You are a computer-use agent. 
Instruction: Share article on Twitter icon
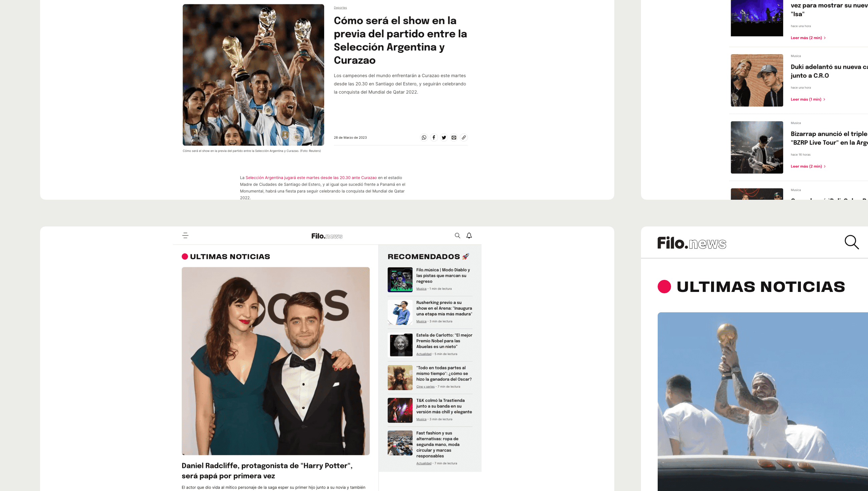444,137
